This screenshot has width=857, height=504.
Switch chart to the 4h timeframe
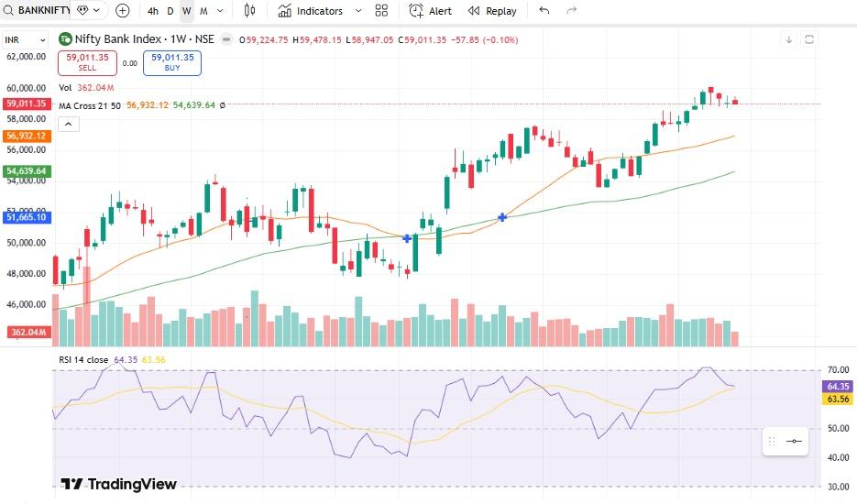(153, 11)
